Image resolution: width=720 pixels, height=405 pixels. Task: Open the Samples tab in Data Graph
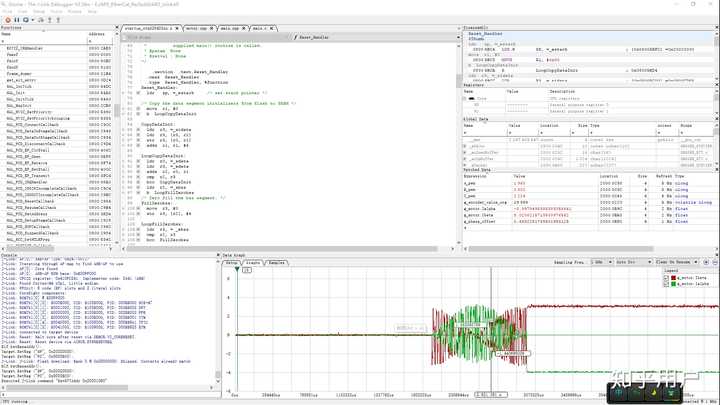(277, 261)
